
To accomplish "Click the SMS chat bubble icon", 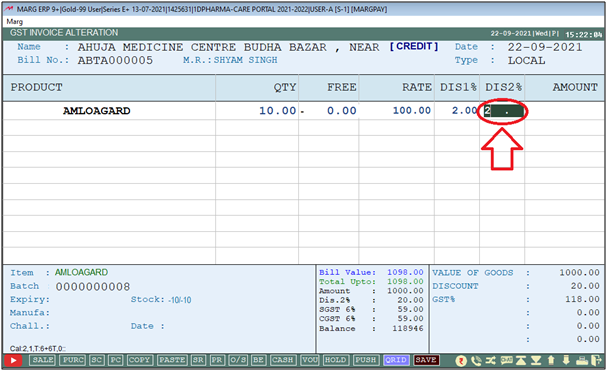I will pos(506,361).
